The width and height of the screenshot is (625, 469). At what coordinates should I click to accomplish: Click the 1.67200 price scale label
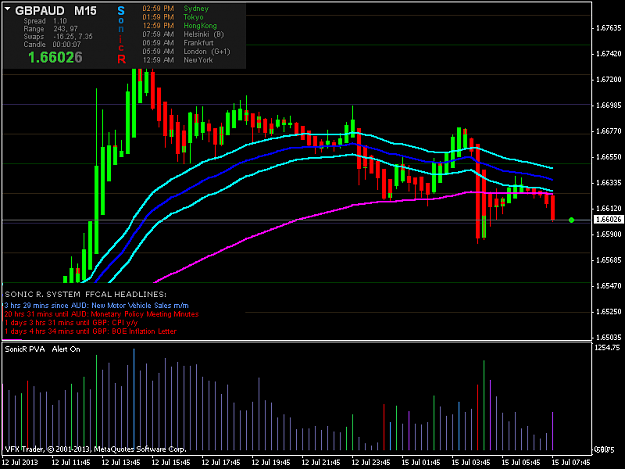click(x=608, y=80)
